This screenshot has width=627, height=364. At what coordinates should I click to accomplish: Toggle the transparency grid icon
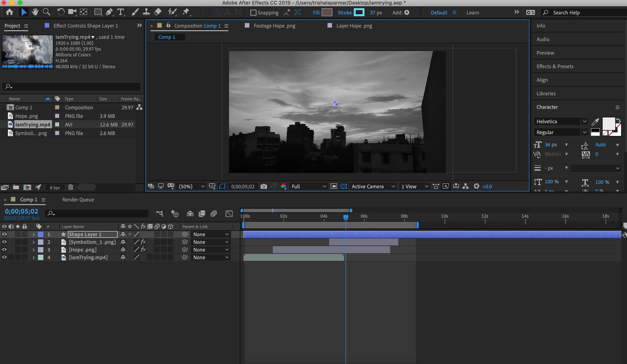coord(344,186)
